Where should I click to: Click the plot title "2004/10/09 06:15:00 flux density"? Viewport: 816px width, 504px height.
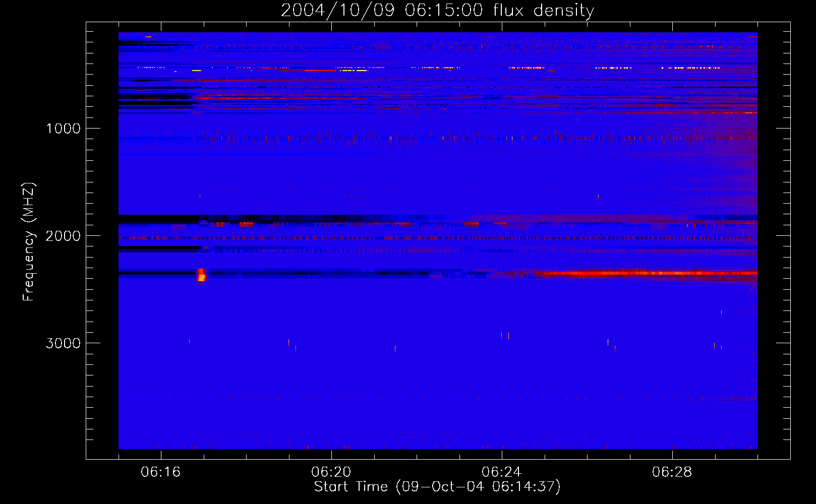coord(437,10)
